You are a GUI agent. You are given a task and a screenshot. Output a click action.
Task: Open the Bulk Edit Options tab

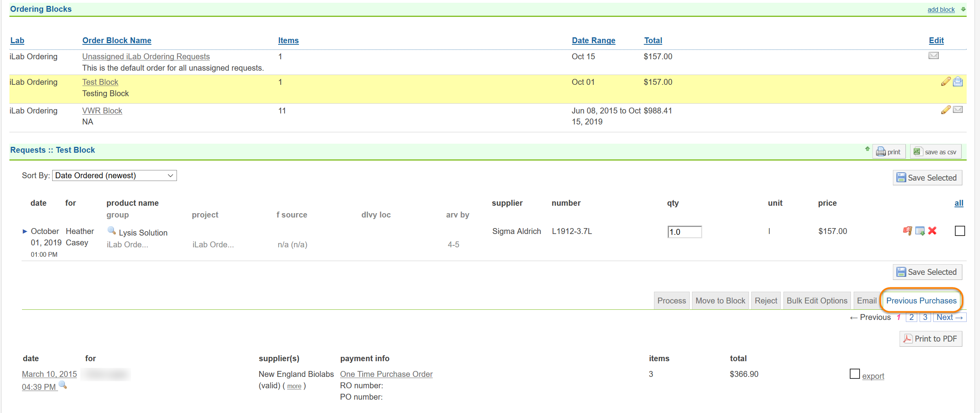coord(817,301)
